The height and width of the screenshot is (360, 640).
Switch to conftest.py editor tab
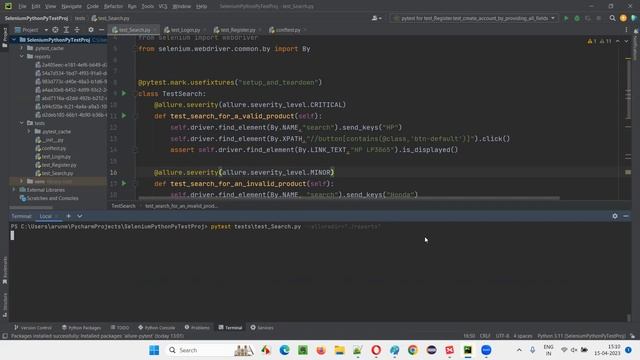288,30
